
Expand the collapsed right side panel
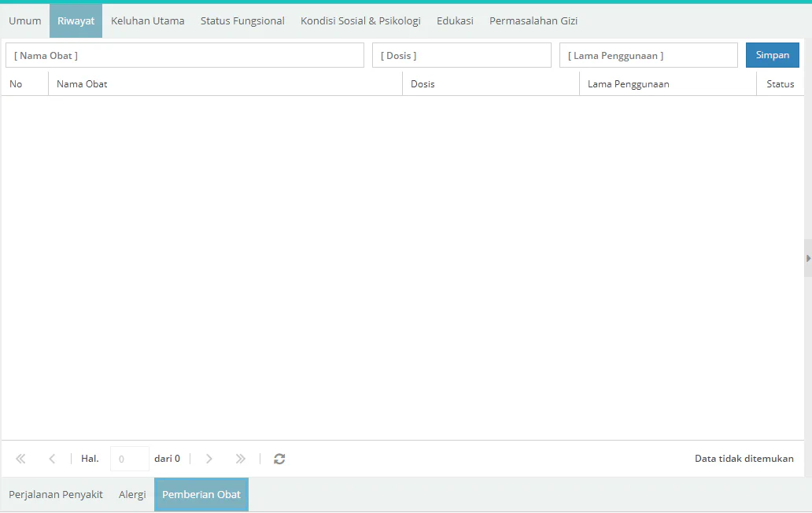coord(808,258)
